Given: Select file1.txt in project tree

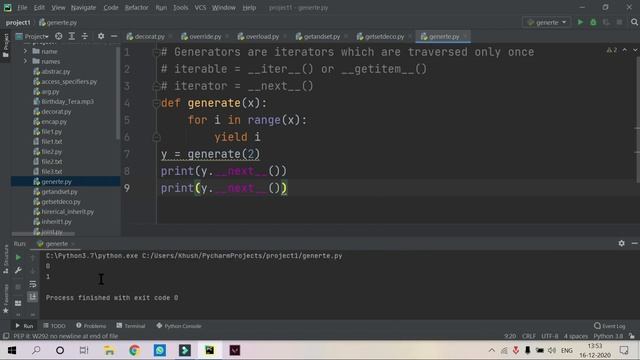Looking at the screenshot, I should click(51, 142).
